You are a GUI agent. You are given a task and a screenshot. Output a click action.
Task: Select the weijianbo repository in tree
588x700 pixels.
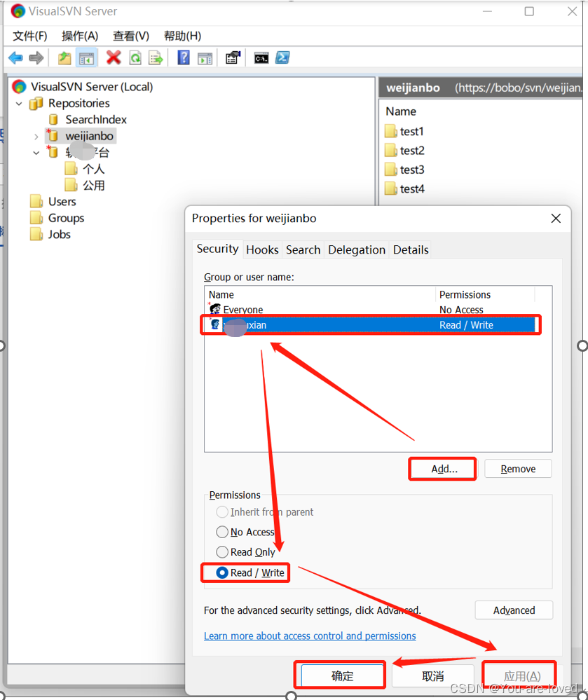coord(89,136)
